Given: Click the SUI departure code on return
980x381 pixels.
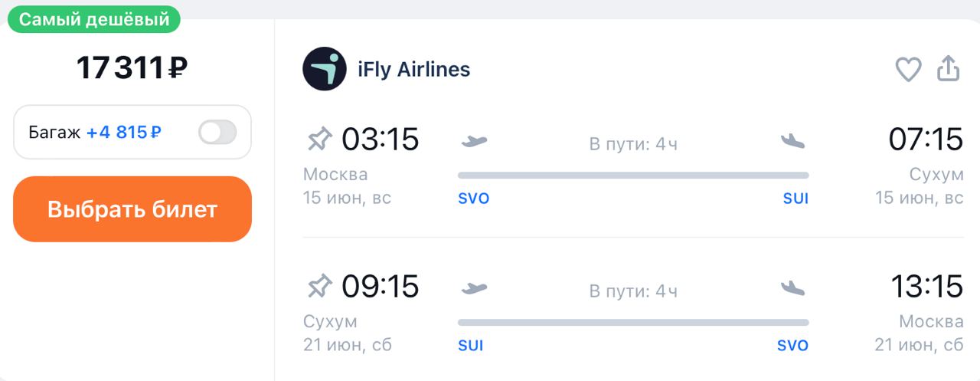Looking at the screenshot, I should tap(471, 346).
